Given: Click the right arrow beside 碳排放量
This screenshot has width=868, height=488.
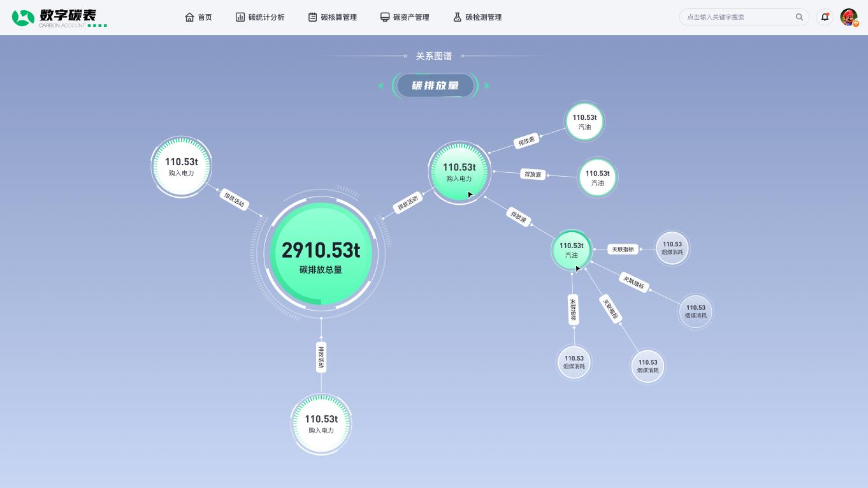Looking at the screenshot, I should pyautogui.click(x=487, y=85).
